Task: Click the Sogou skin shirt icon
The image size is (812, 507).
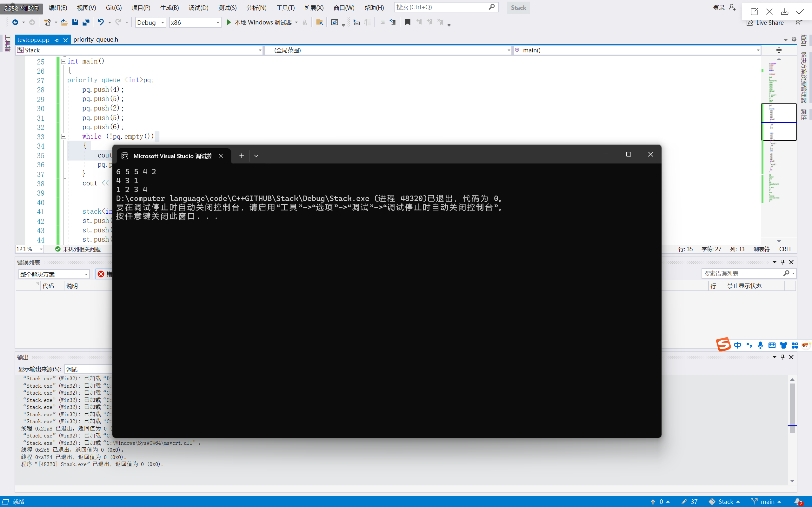Action: coord(783,345)
